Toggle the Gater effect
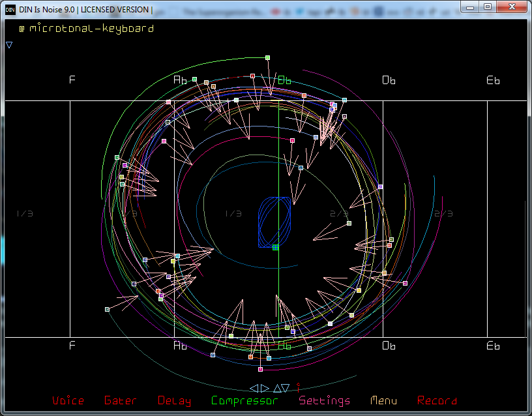This screenshot has width=532, height=416. click(x=121, y=401)
